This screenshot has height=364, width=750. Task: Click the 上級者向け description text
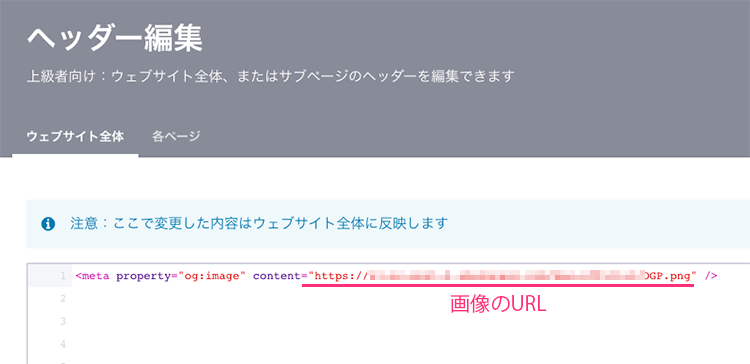coord(270,76)
